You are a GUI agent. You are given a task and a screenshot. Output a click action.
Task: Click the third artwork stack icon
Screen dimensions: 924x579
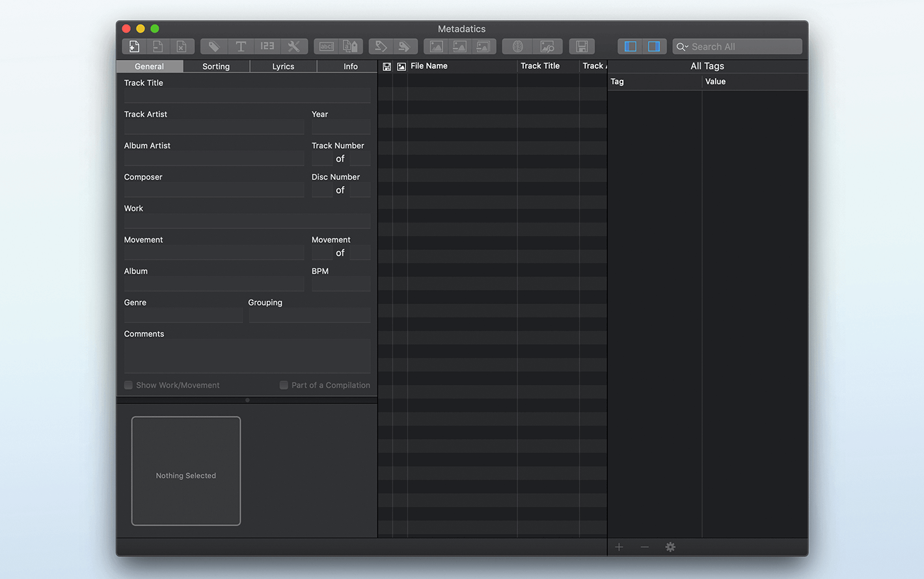[483, 46]
